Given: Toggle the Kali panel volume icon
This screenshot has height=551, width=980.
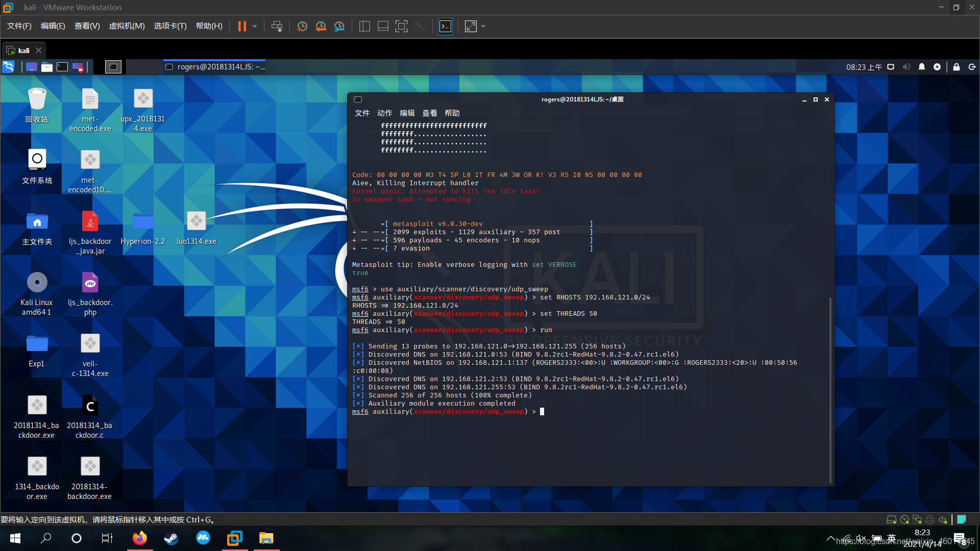Looking at the screenshot, I should tap(906, 67).
